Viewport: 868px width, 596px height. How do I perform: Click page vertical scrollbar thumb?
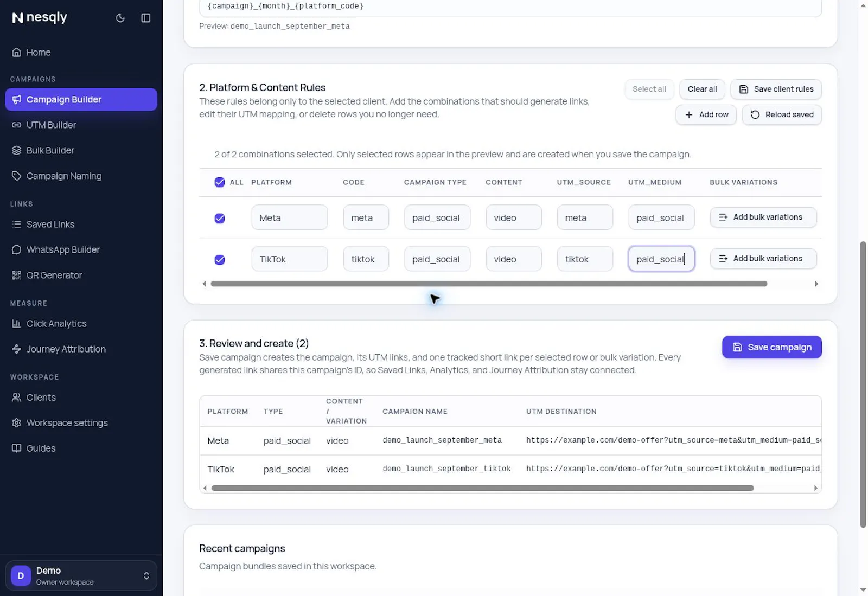point(863,384)
